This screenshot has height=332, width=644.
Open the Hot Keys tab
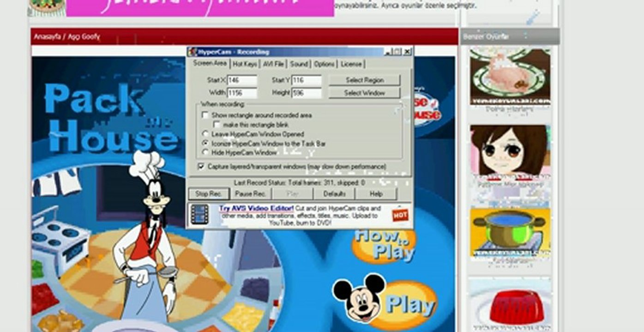pyautogui.click(x=245, y=64)
